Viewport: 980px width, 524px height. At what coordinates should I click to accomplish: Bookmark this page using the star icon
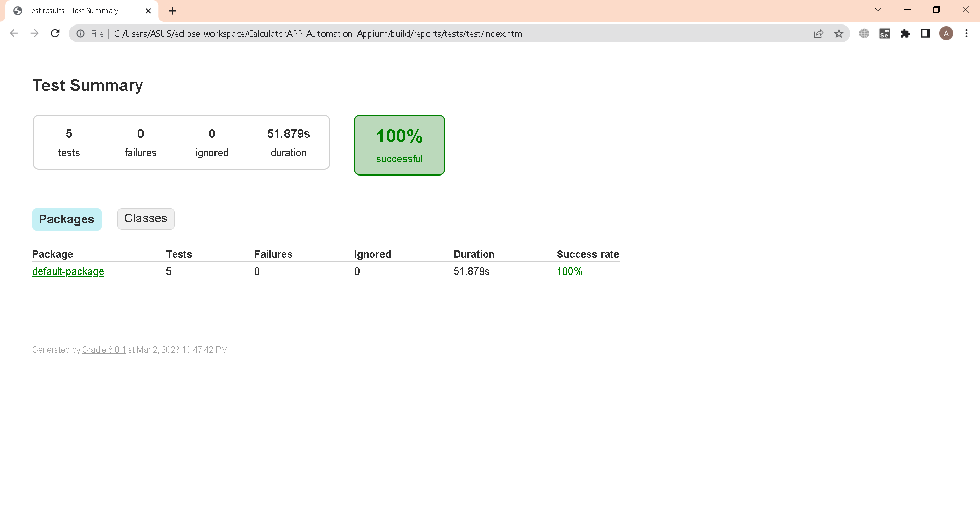839,33
